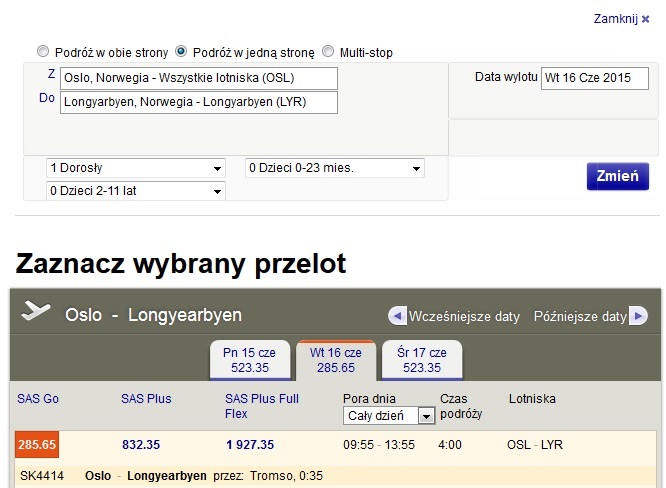Viewport: 666px width, 488px height.
Task: Click the departure time 09:55 - 13:55
Action: pyautogui.click(x=379, y=445)
